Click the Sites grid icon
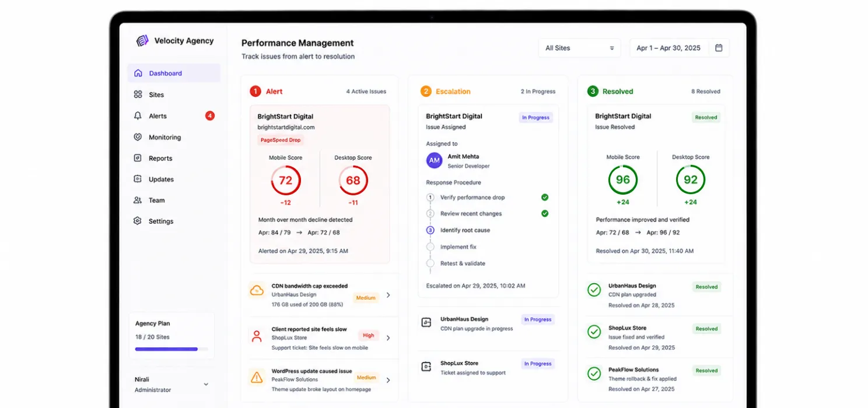The width and height of the screenshot is (868, 408). pos(138,94)
